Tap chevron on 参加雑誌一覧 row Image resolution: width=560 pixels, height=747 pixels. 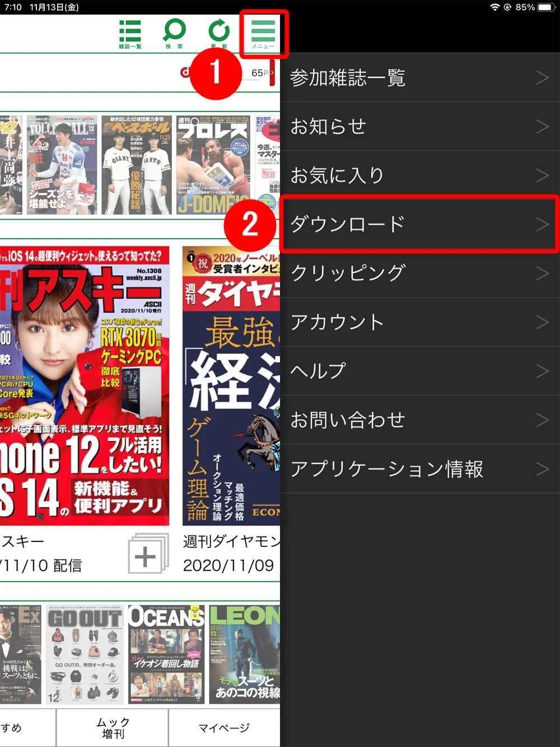coord(542,77)
